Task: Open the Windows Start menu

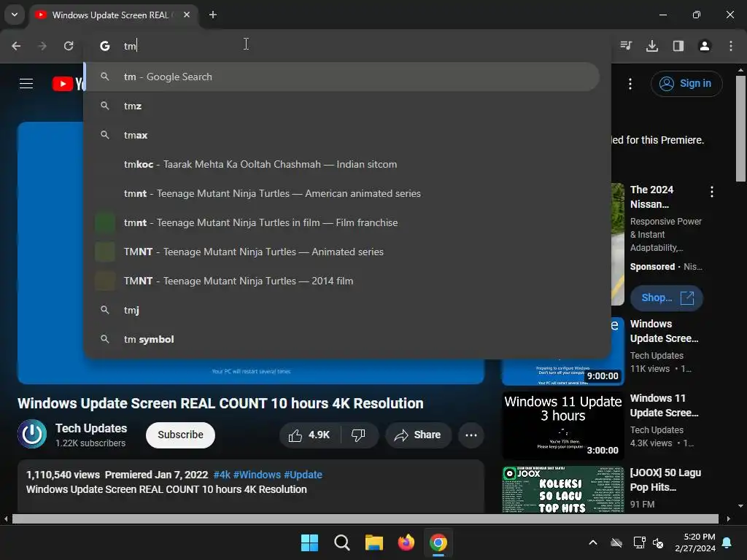Action: [309, 542]
